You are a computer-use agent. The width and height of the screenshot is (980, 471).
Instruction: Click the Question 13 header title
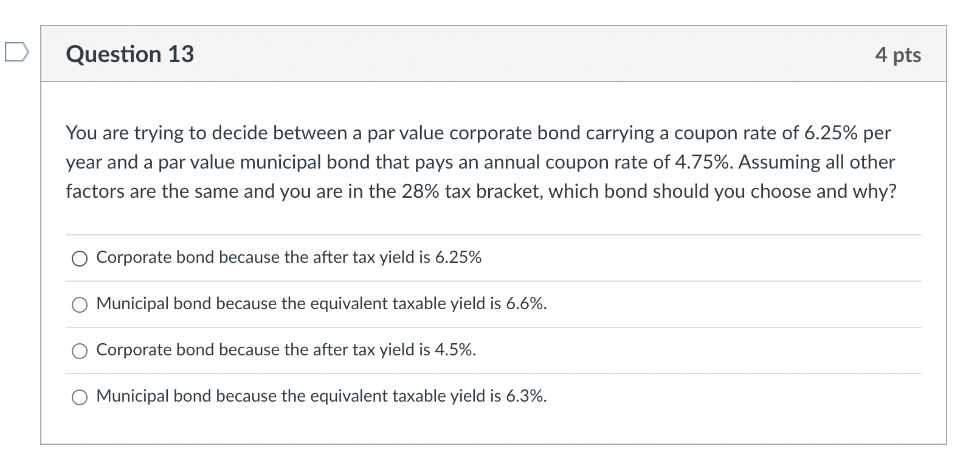pos(129,54)
